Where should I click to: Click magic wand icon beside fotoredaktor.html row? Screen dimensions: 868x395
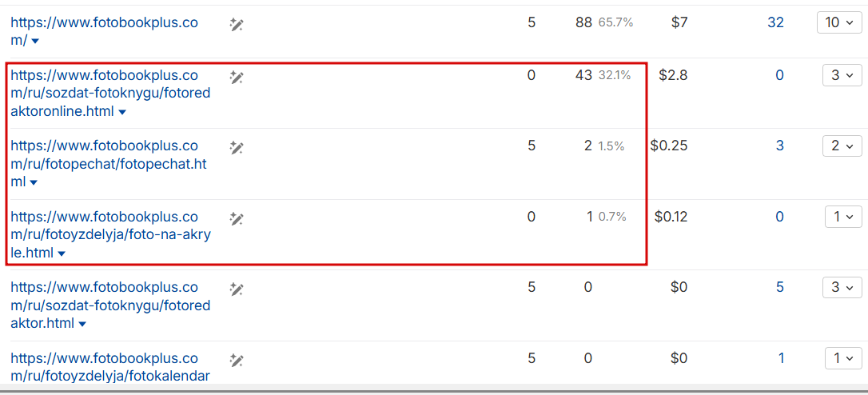pos(237,289)
